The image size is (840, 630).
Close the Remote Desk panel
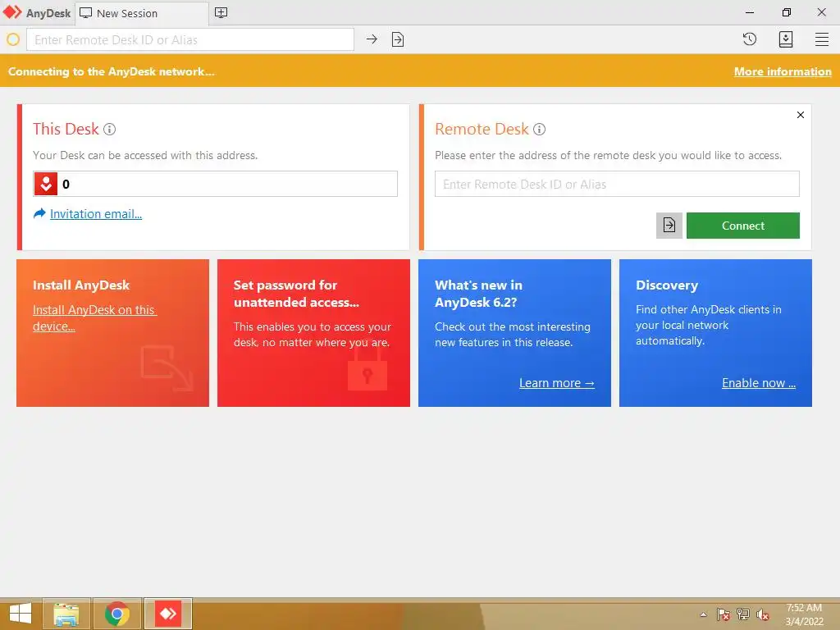pos(801,115)
